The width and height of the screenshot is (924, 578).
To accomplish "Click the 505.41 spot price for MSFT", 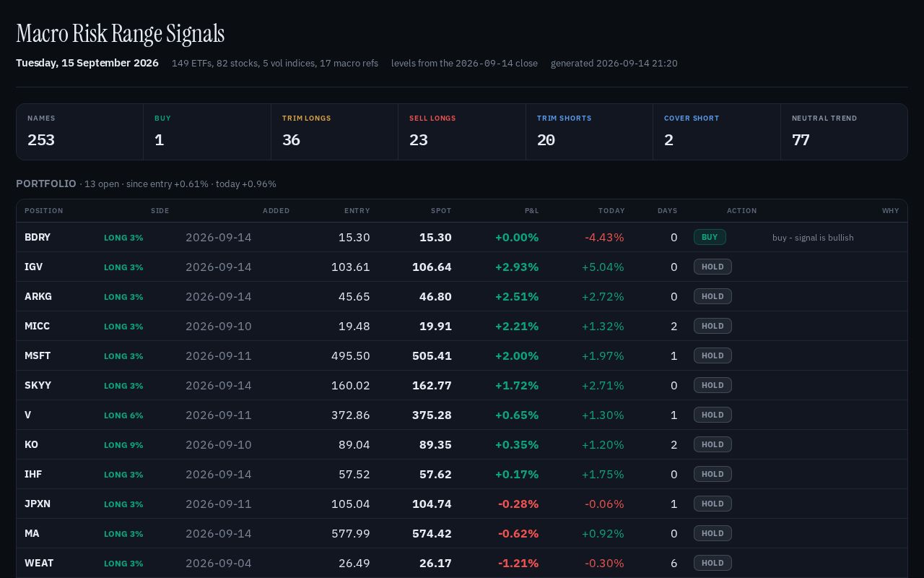I will pos(432,355).
